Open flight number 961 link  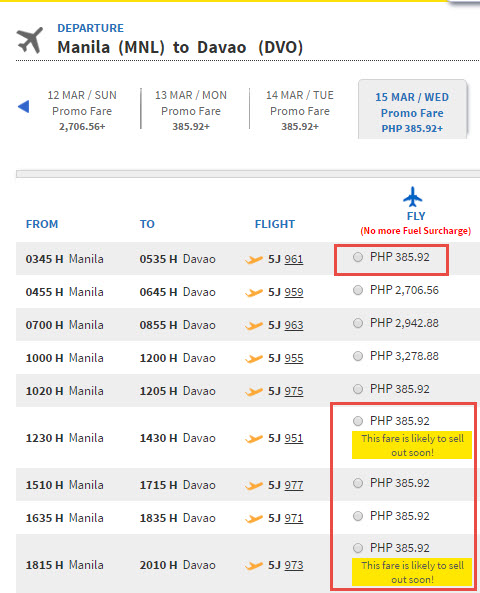click(294, 259)
